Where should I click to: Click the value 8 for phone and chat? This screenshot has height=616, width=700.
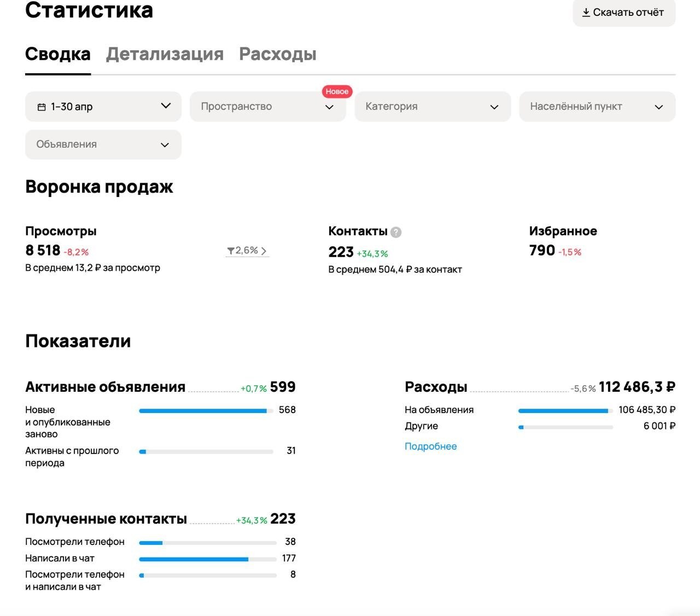[293, 574]
